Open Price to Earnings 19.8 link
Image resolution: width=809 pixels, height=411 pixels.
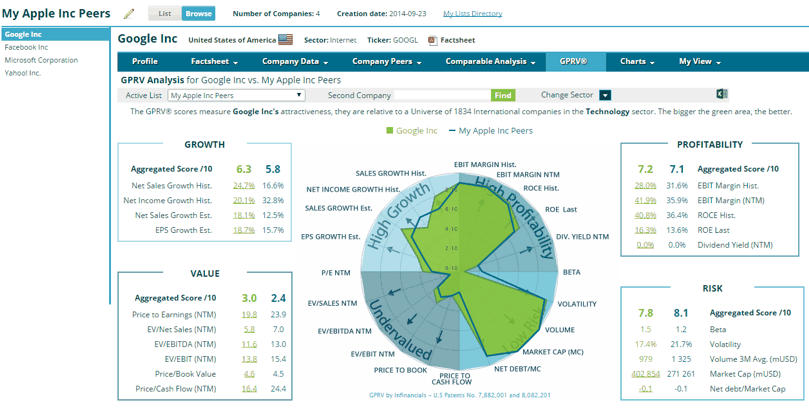point(249,315)
